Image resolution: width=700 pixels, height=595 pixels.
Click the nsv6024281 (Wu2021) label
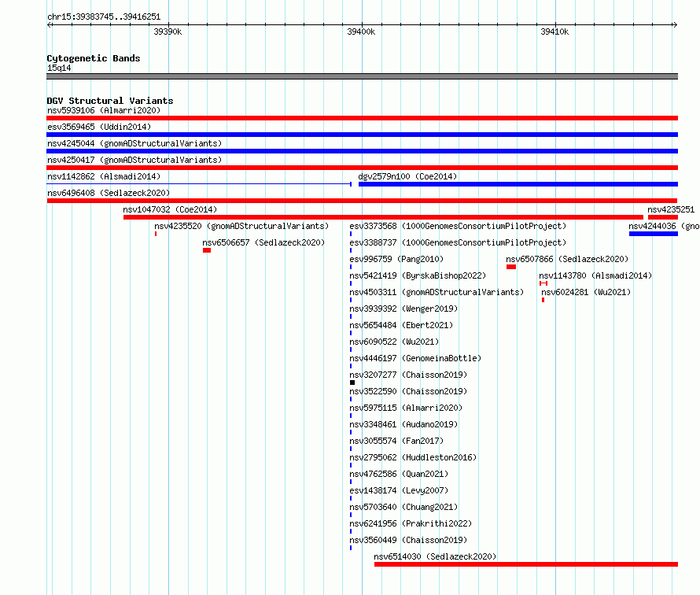(586, 292)
